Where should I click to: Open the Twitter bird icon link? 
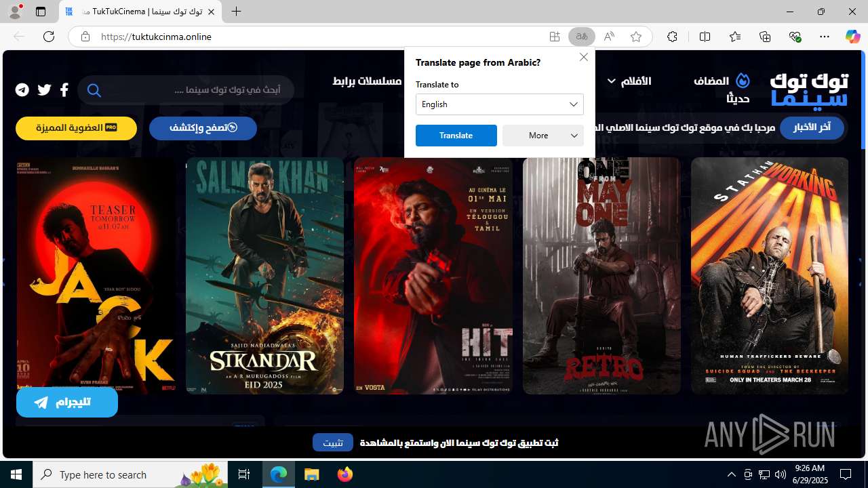[45, 89]
